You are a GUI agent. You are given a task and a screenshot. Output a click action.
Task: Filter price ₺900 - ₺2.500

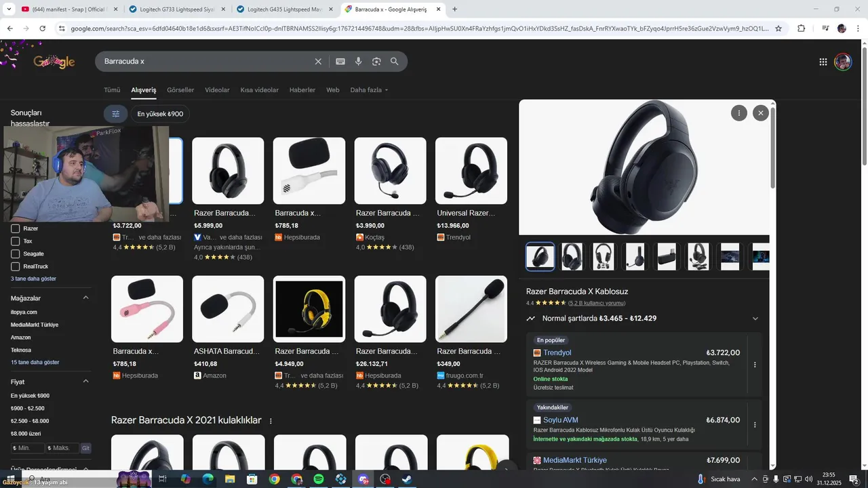27,408
